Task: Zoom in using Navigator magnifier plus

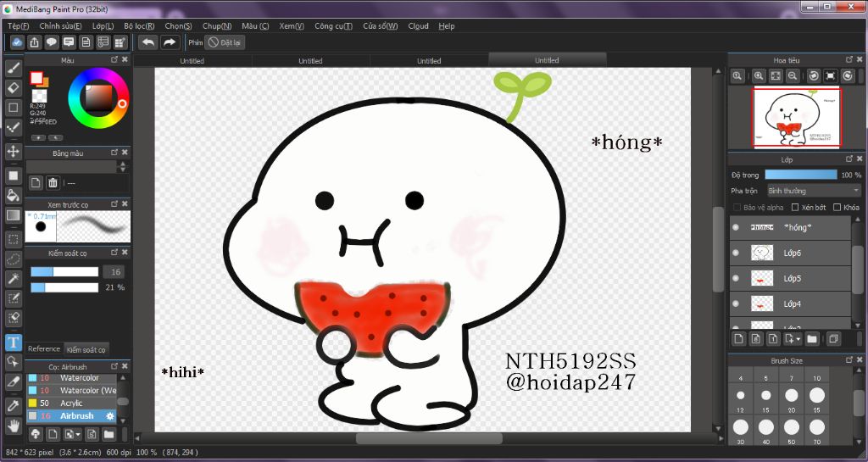Action: (759, 75)
